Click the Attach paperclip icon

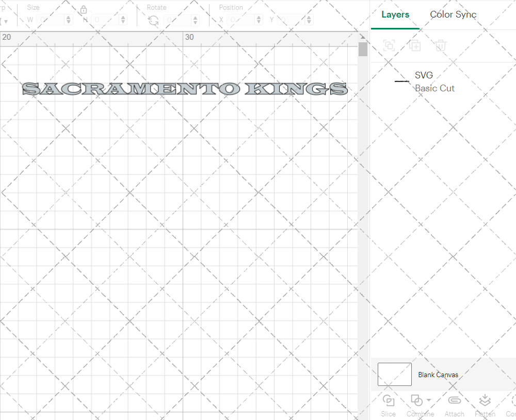point(455,400)
